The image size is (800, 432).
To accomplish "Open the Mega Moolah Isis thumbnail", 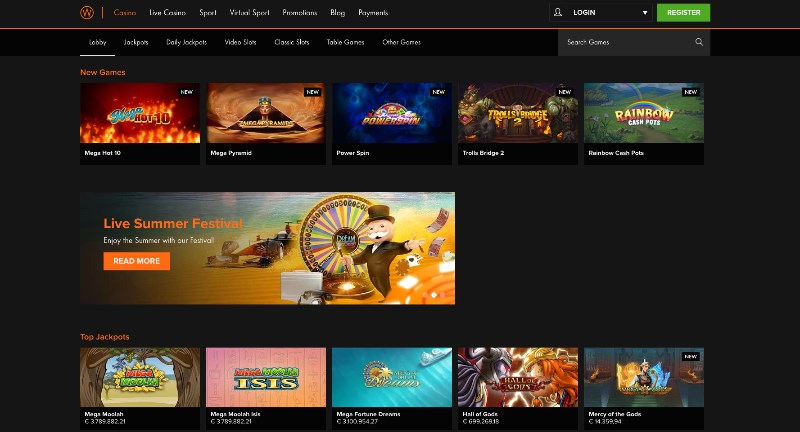I will [266, 377].
